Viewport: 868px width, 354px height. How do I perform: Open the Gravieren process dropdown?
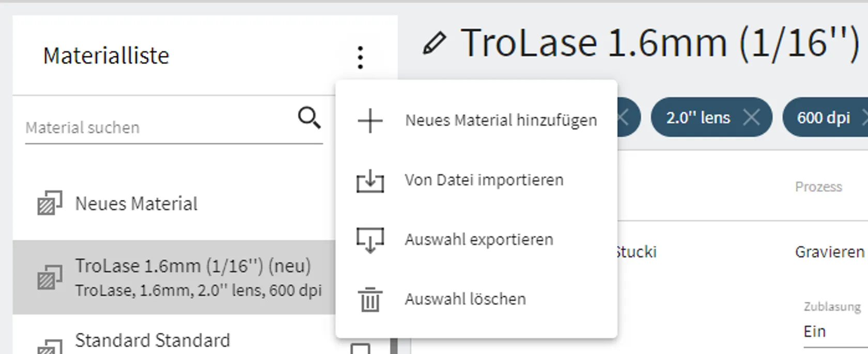click(x=829, y=252)
